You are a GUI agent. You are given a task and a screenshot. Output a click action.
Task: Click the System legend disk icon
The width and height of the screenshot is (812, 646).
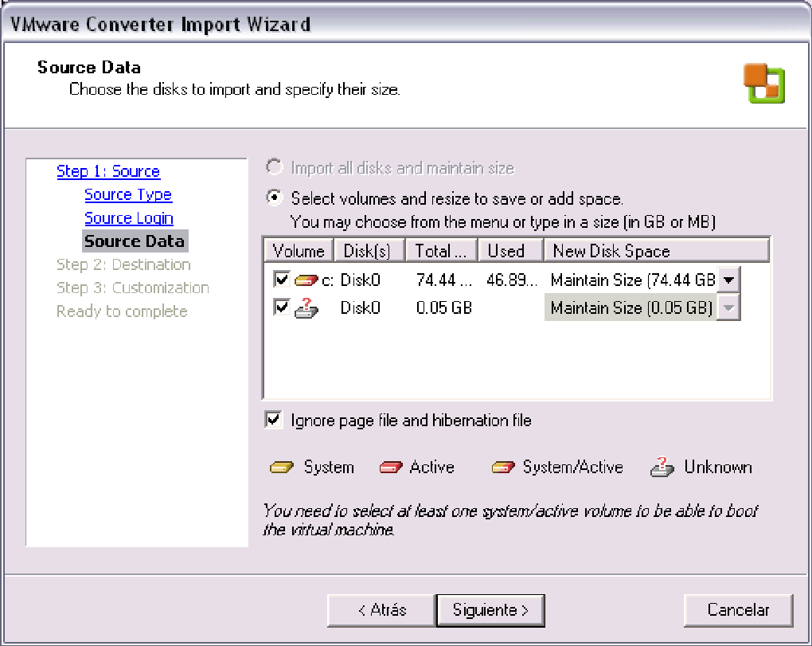282,468
